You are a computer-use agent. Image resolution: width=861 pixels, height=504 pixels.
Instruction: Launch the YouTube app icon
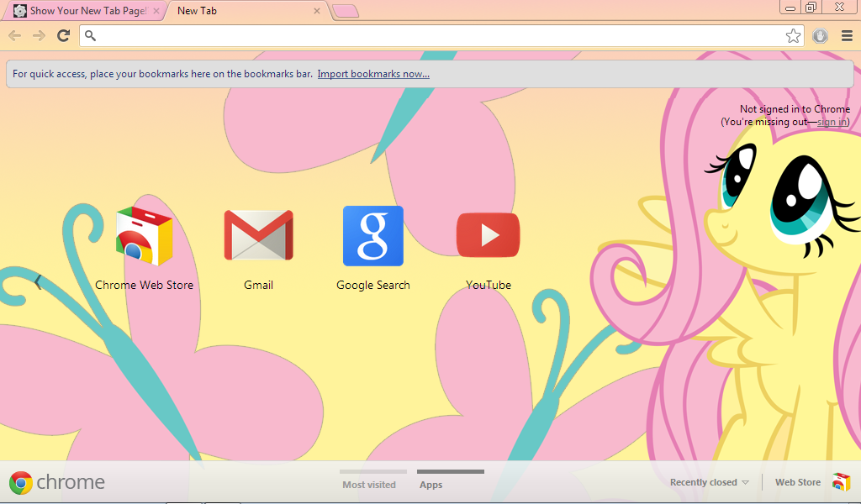[489, 235]
